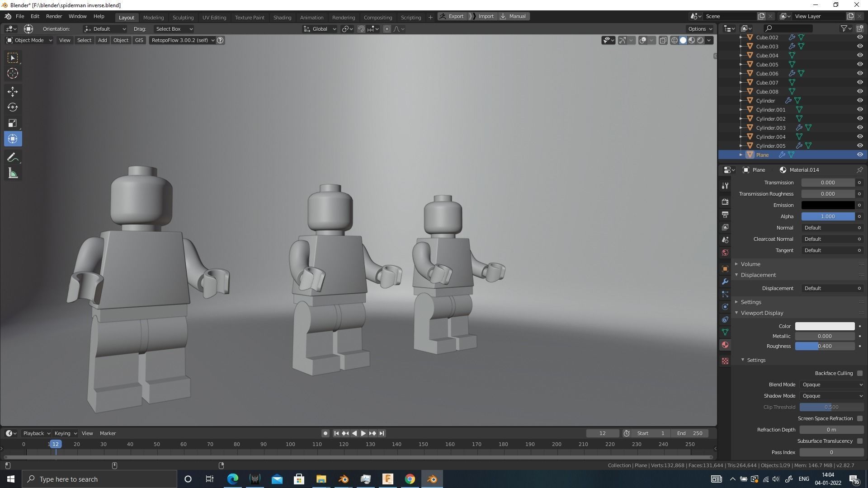The image size is (868, 488).
Task: Hide Cube.007 in the outliner
Action: coord(860,82)
